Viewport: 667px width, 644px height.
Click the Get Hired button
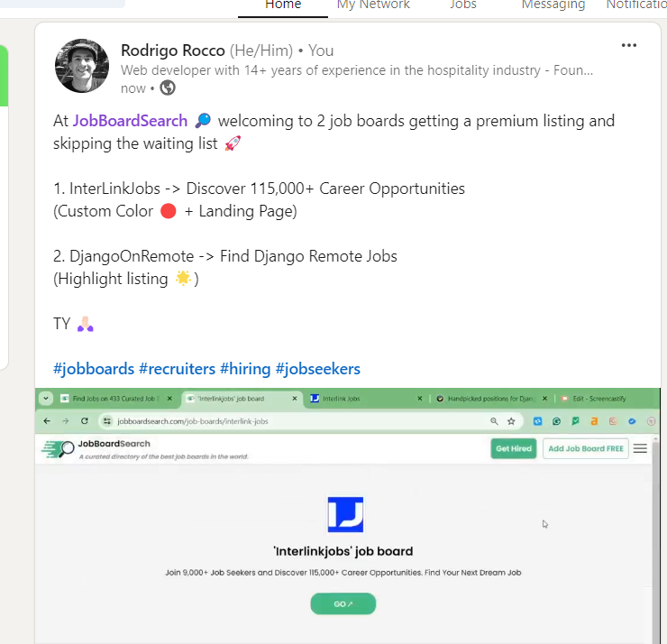(514, 448)
